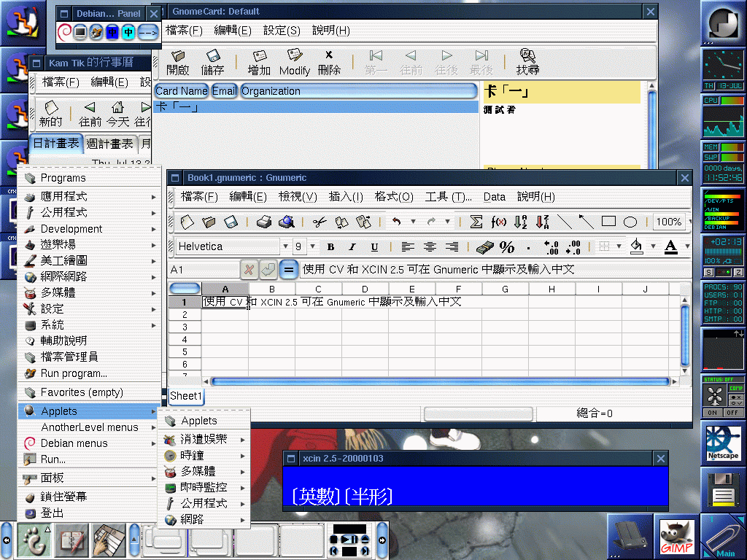Toggle bold formatting in Gnumeric
Image resolution: width=747 pixels, height=560 pixels.
point(330,247)
